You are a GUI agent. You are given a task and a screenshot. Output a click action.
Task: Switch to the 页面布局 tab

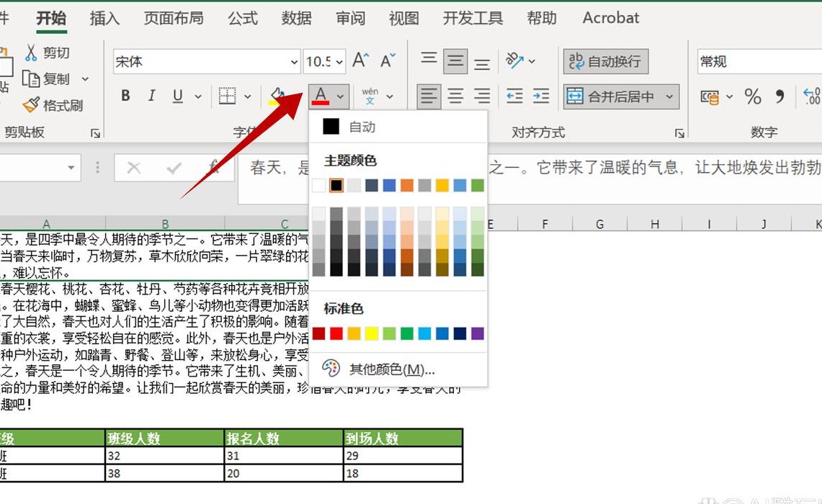pos(174,18)
